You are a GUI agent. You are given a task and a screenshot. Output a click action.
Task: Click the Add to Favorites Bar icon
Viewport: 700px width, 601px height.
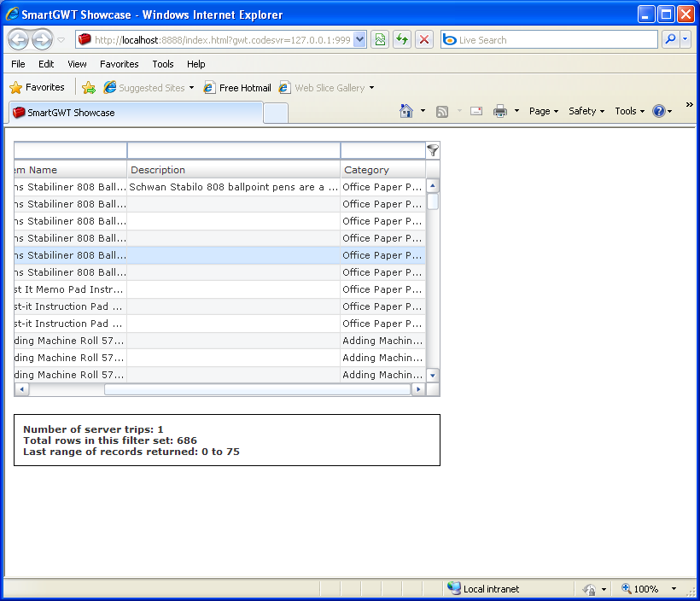click(x=89, y=88)
